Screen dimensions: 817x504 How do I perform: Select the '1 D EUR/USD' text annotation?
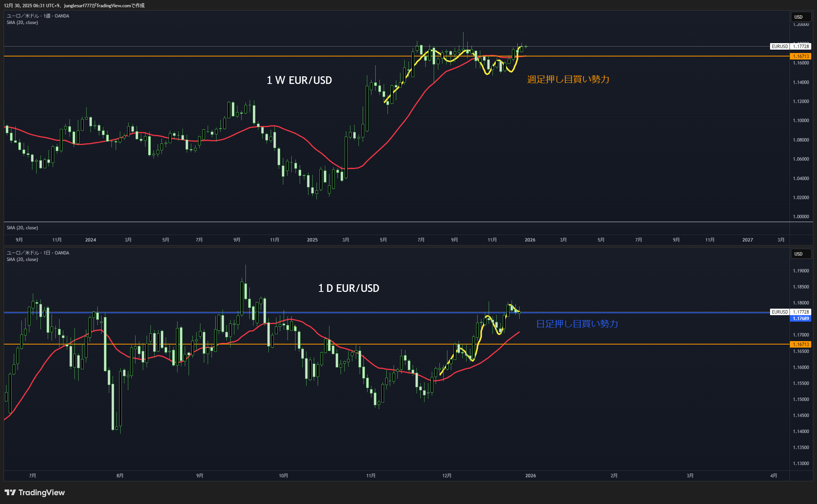coord(349,288)
